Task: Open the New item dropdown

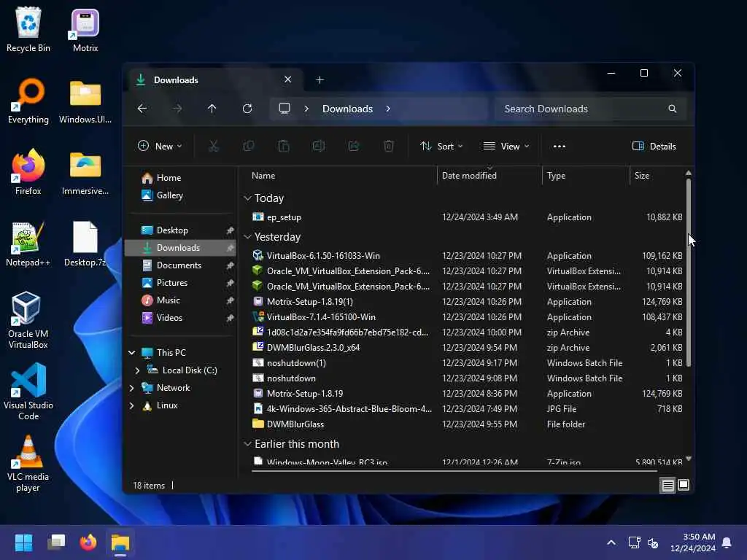Action: [160, 146]
